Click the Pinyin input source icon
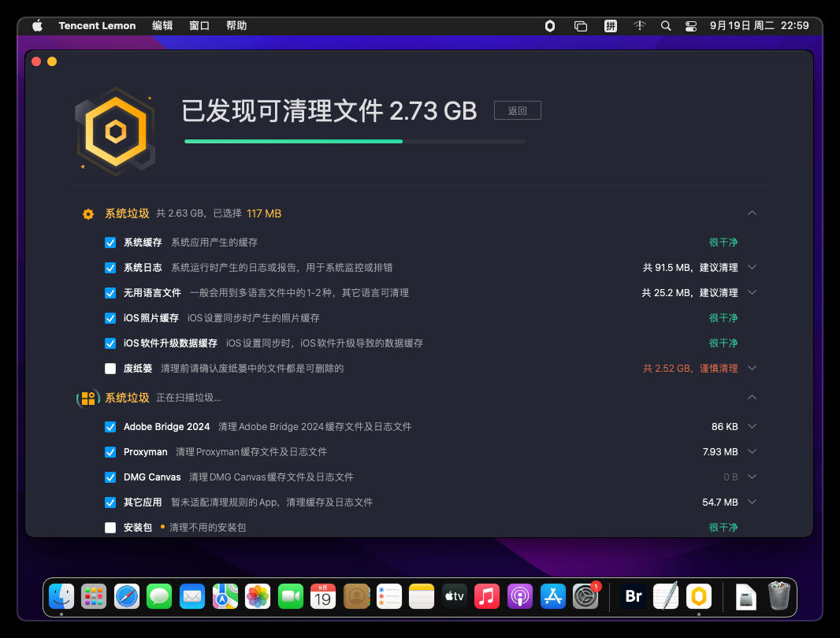Screen dimensions: 840x638 pos(610,26)
